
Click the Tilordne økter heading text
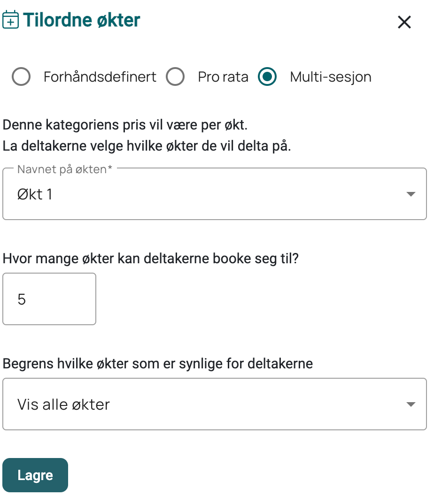click(81, 20)
